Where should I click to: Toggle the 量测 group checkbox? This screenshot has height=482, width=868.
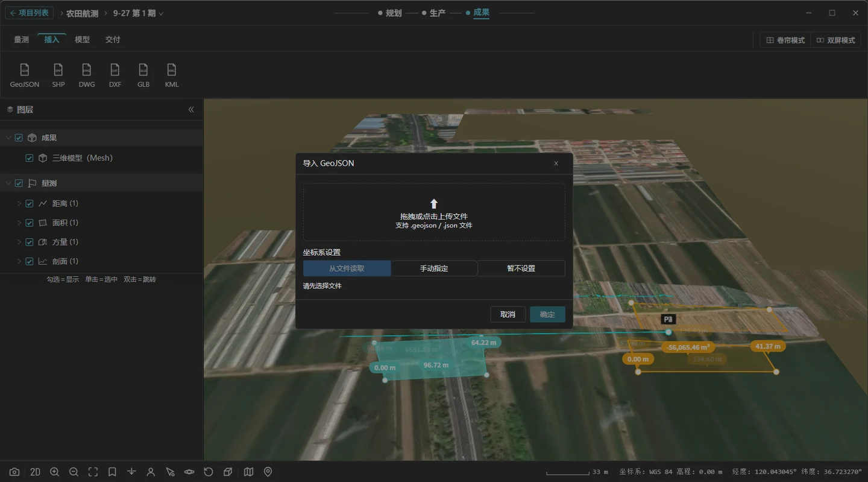pyautogui.click(x=19, y=183)
